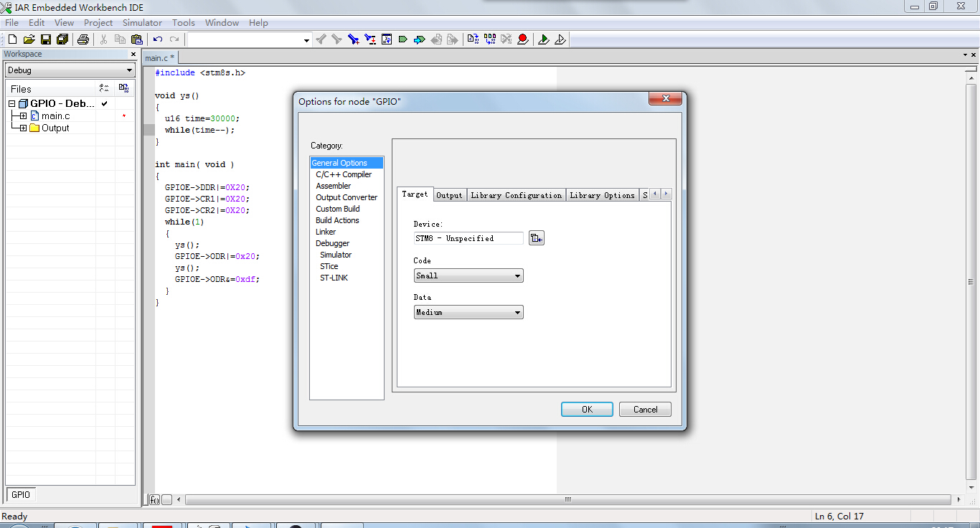
Task: Toggle breakpoint with the red dot icon
Action: pos(522,39)
